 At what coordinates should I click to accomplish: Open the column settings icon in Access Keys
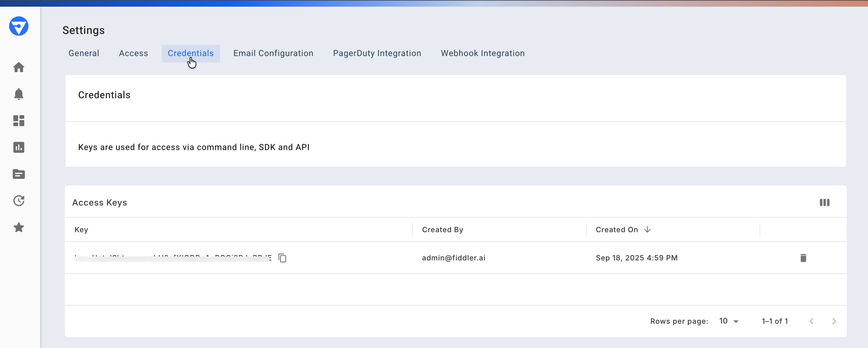[825, 202]
